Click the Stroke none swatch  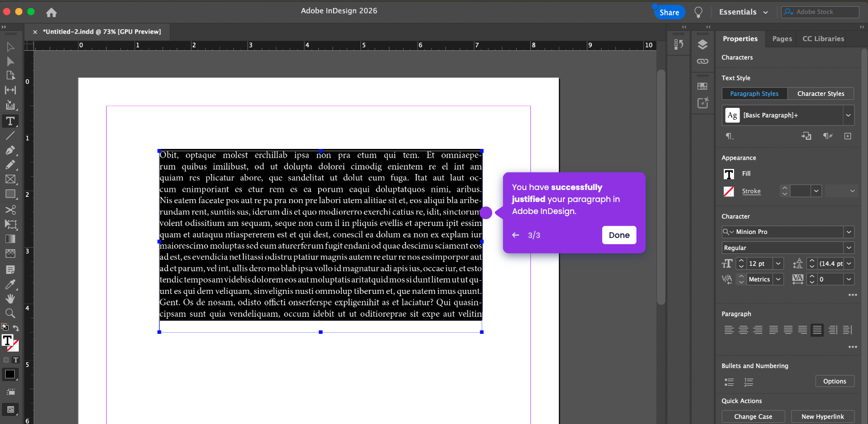click(x=729, y=192)
